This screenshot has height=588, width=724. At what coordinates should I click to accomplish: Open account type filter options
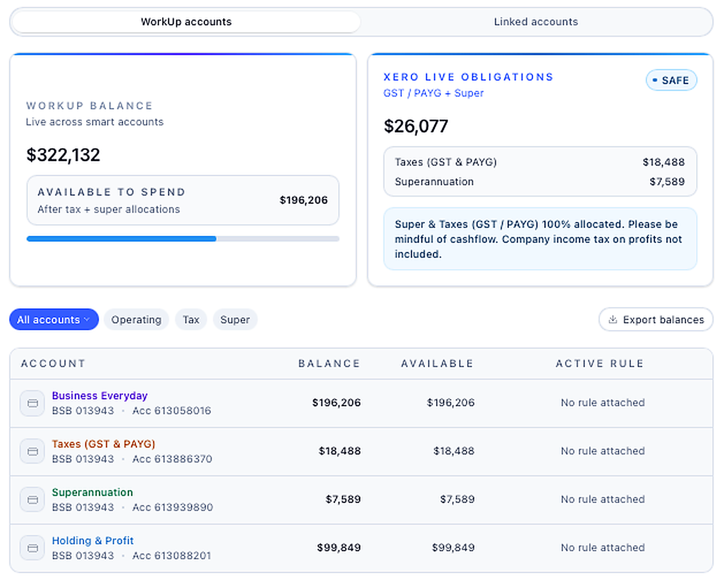(54, 319)
